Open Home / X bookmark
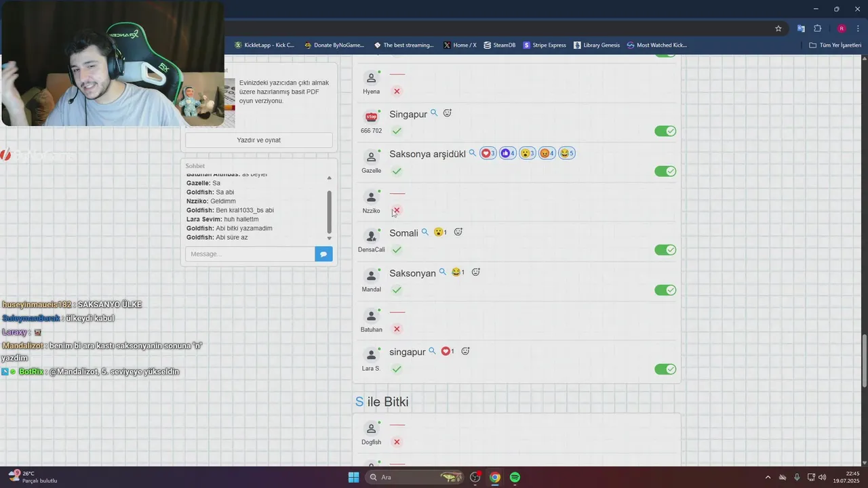 tap(460, 45)
